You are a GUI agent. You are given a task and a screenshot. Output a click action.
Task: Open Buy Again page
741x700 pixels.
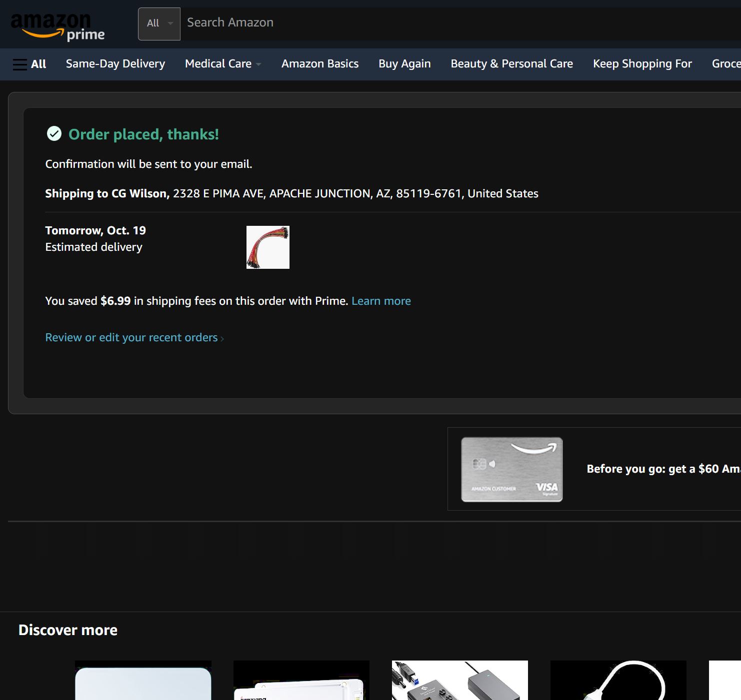[x=404, y=64]
